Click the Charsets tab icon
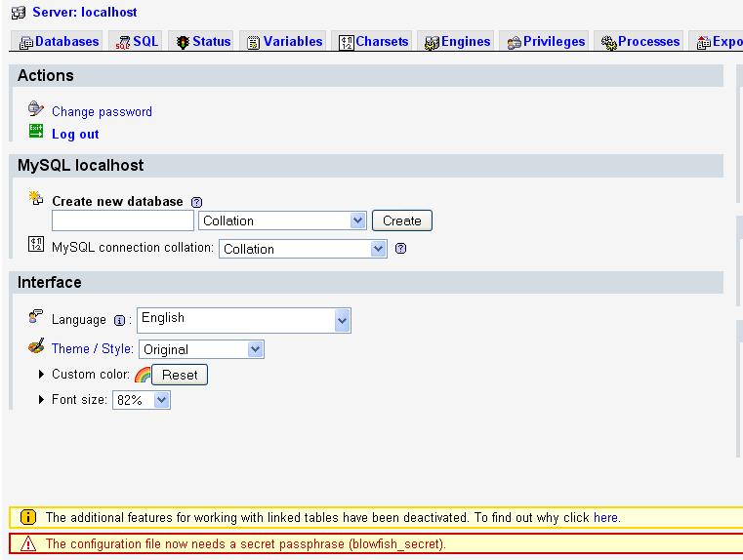The image size is (743, 560). point(347,43)
